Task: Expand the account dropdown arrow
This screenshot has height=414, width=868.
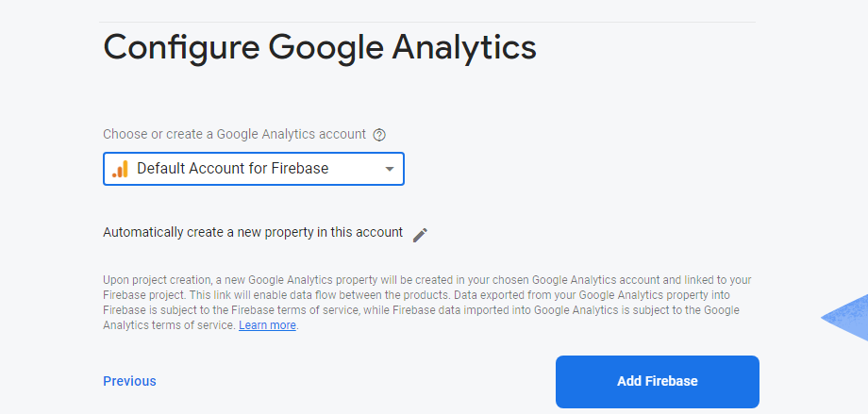Action: click(x=389, y=170)
